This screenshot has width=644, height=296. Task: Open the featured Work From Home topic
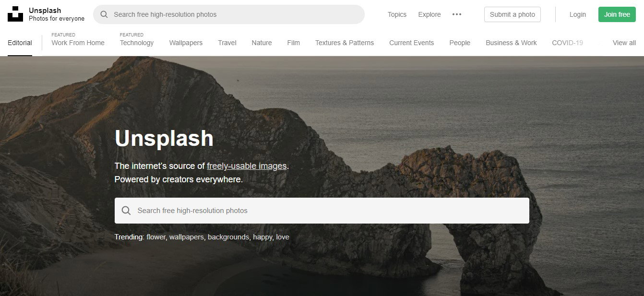(78, 43)
